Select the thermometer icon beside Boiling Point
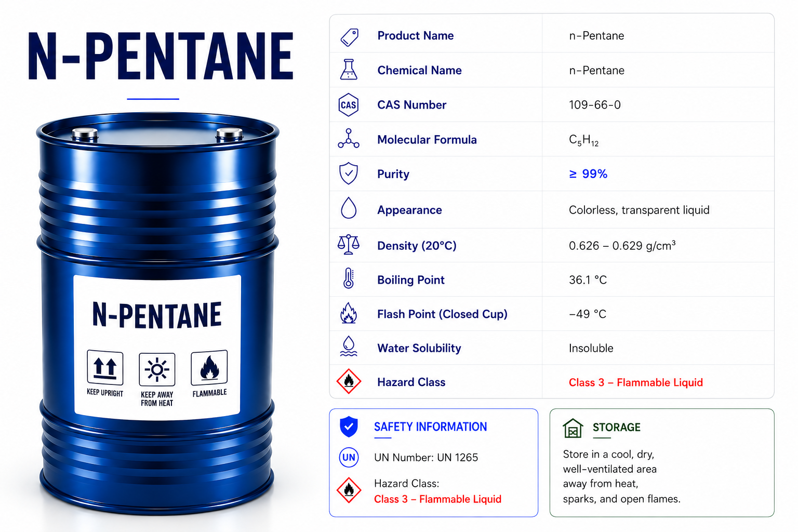 pyautogui.click(x=349, y=278)
